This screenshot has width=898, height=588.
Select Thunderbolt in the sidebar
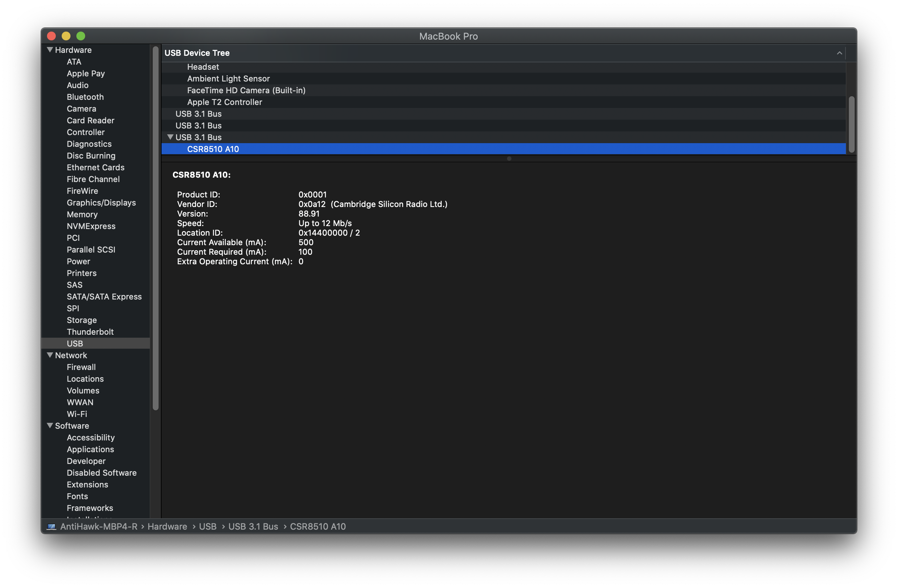click(90, 332)
